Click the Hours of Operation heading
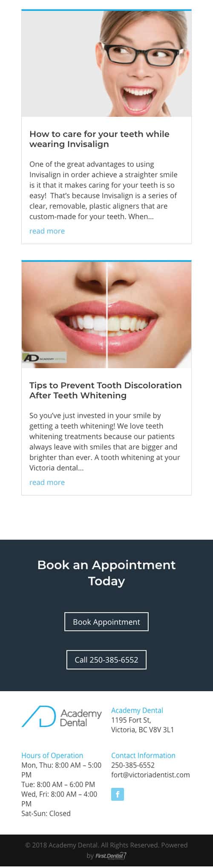Screen dimensions: 213x868 pos(52,756)
